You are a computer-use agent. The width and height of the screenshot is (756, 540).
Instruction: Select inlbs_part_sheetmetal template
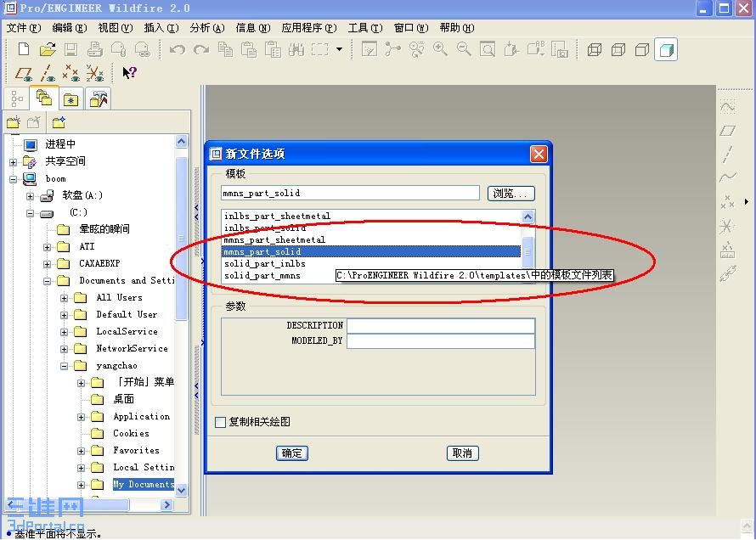(x=371, y=216)
